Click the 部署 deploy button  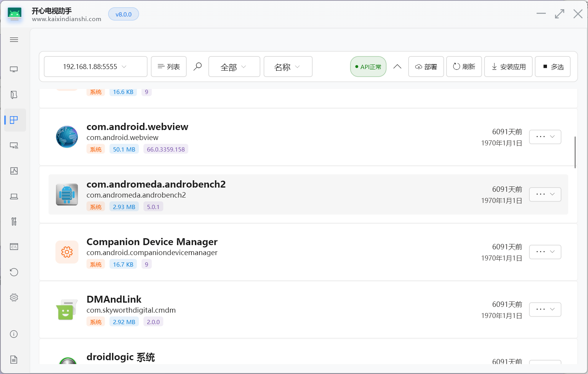point(426,67)
